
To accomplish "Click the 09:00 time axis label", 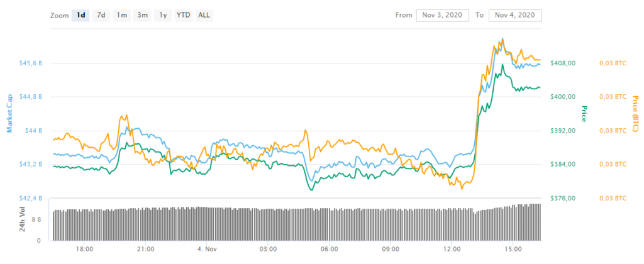I will click(391, 249).
